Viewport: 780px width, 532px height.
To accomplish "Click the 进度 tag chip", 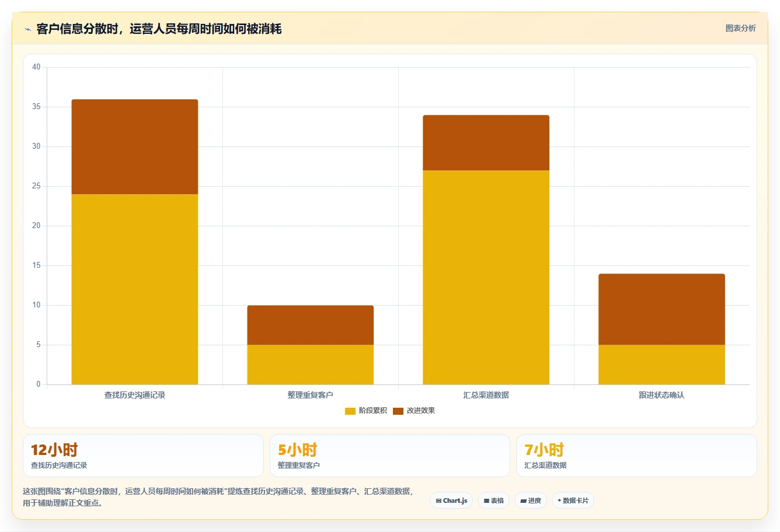I will (x=531, y=501).
